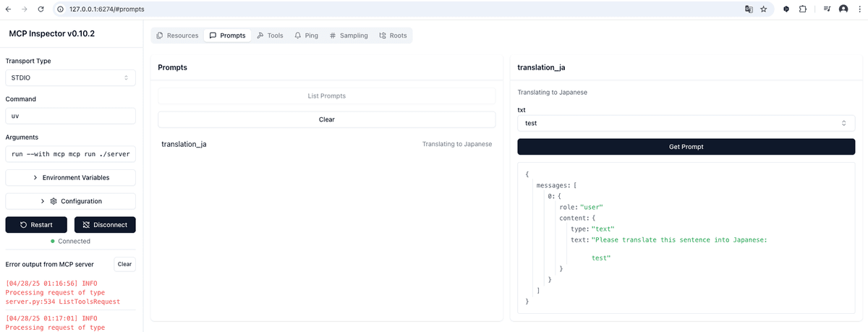Click the hexagon extension icon
868x332 pixels.
click(x=787, y=9)
